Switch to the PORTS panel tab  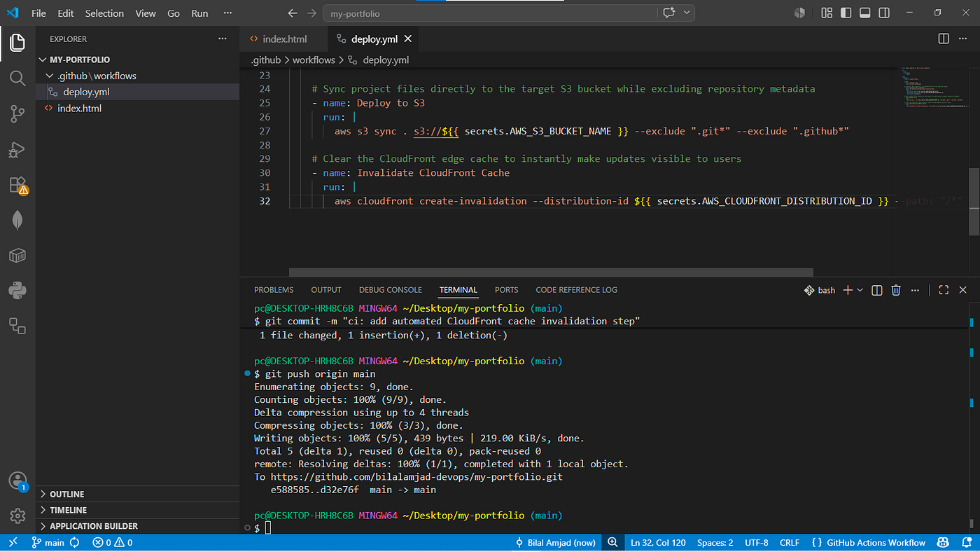(x=506, y=290)
